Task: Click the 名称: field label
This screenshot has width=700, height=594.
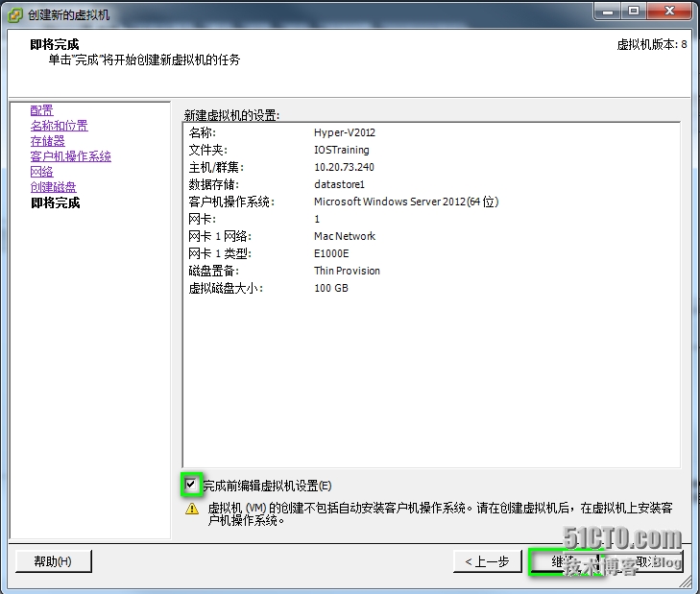Action: tap(203, 132)
